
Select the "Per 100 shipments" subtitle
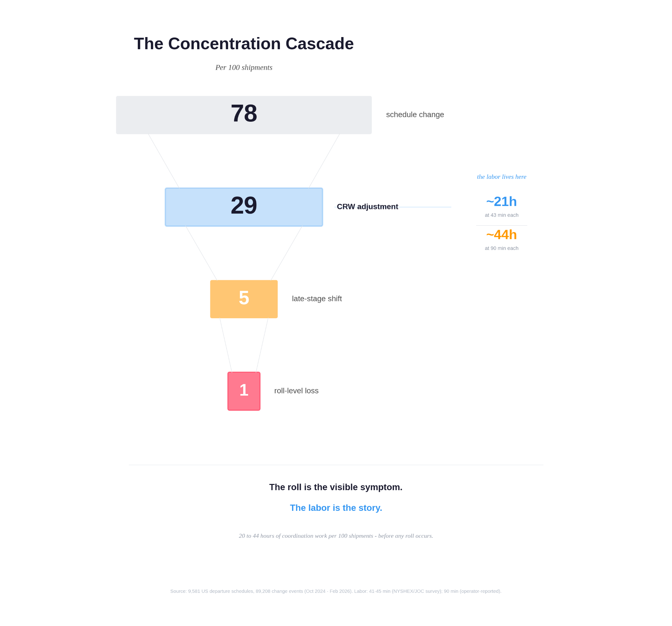[x=244, y=68]
